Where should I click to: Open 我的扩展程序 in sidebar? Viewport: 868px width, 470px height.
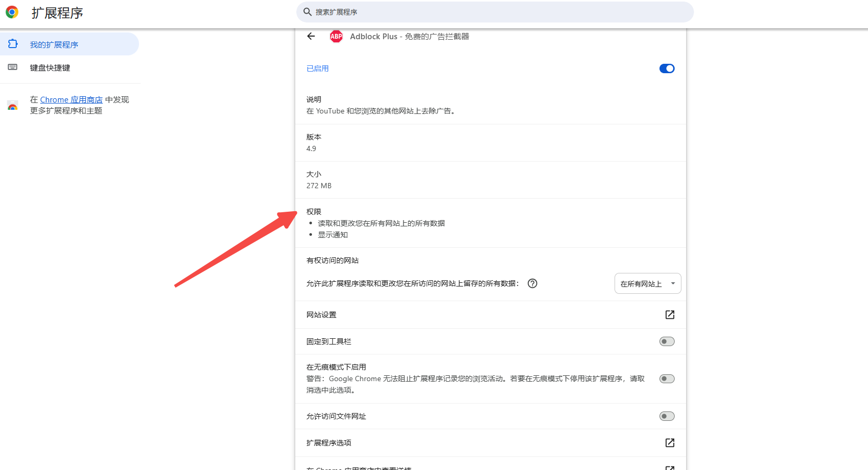(70, 44)
